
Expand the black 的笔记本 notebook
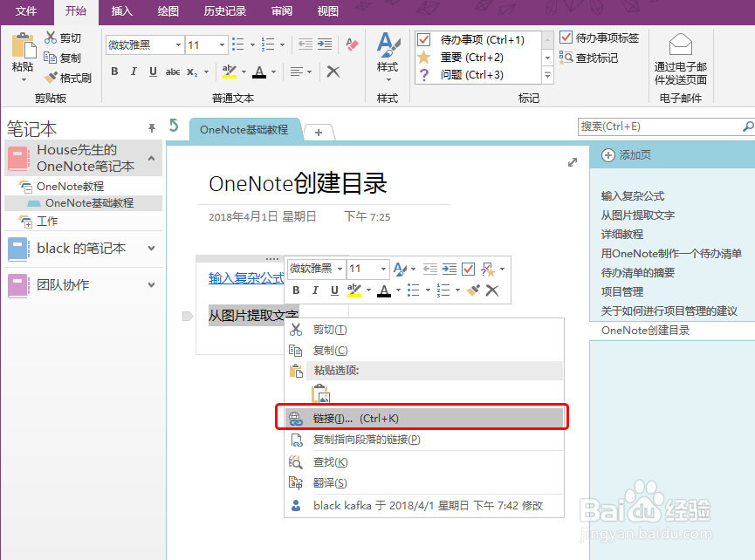click(x=152, y=249)
